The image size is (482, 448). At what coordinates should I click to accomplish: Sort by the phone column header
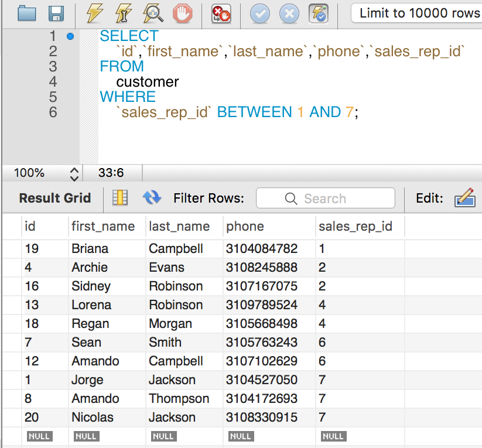269,227
